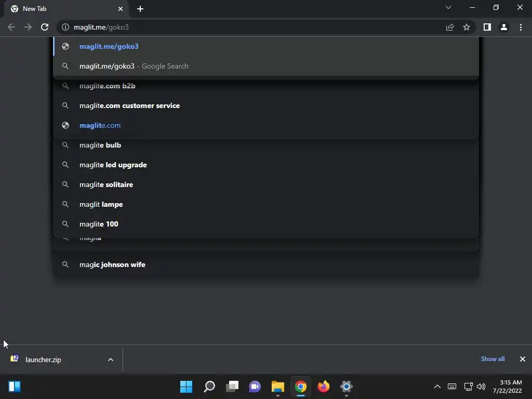
Task: Select suggestion maglite bulb
Action: pyautogui.click(x=266, y=145)
